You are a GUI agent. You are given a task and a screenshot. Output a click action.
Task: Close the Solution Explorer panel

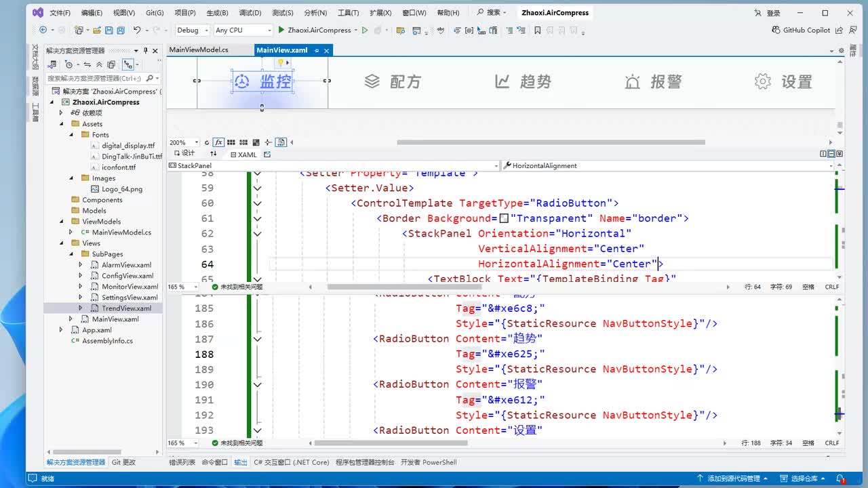coord(155,51)
